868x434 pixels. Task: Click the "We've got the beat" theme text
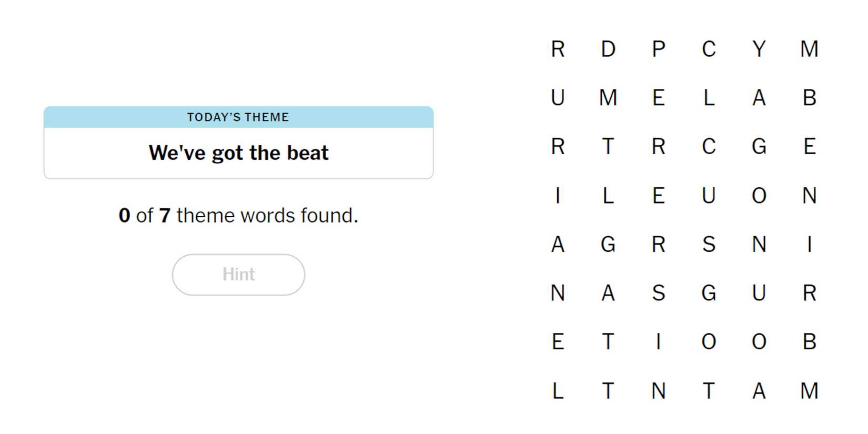pos(238,153)
